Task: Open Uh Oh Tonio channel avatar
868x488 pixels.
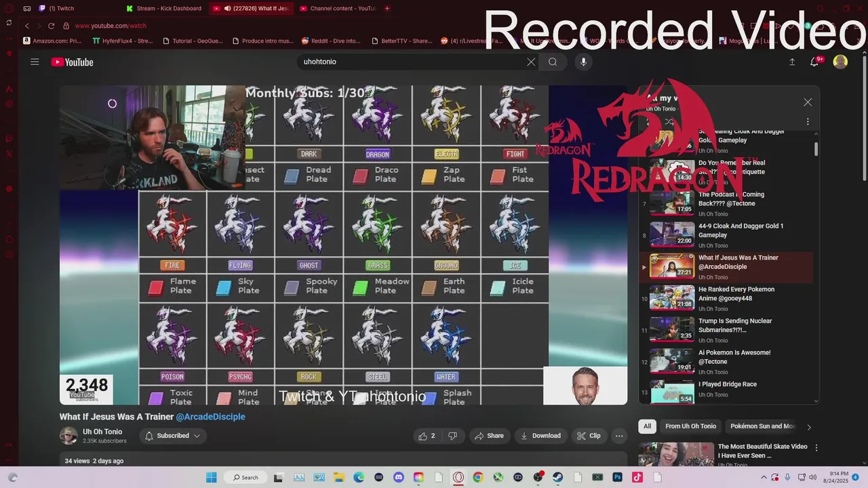Action: [68, 436]
